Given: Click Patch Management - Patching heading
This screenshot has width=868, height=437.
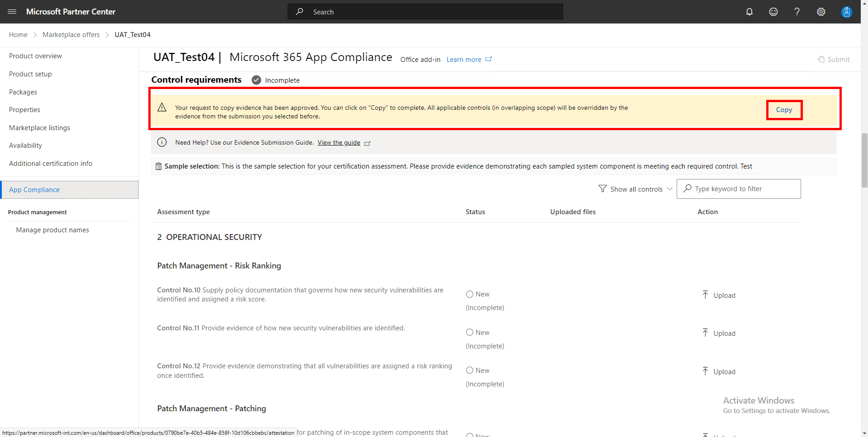Looking at the screenshot, I should coord(212,409).
